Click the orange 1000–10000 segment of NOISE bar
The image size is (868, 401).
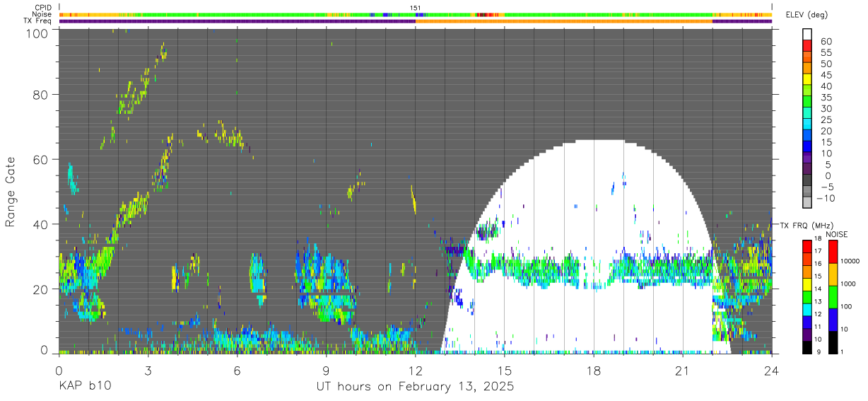(832, 273)
